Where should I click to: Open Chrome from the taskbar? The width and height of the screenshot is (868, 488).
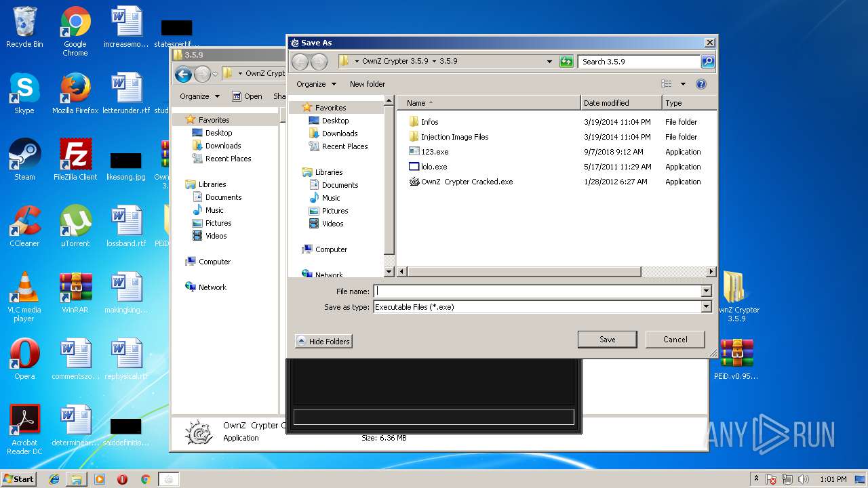tap(145, 479)
